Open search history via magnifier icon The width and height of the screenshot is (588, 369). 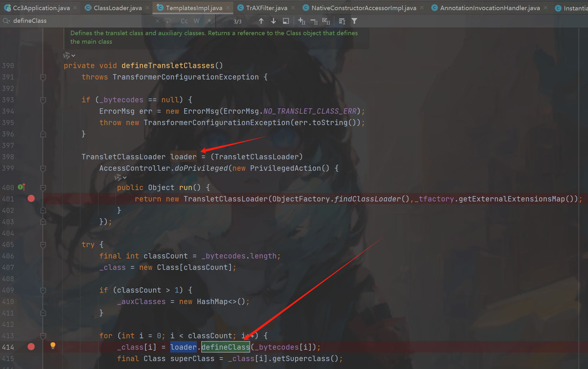point(6,21)
